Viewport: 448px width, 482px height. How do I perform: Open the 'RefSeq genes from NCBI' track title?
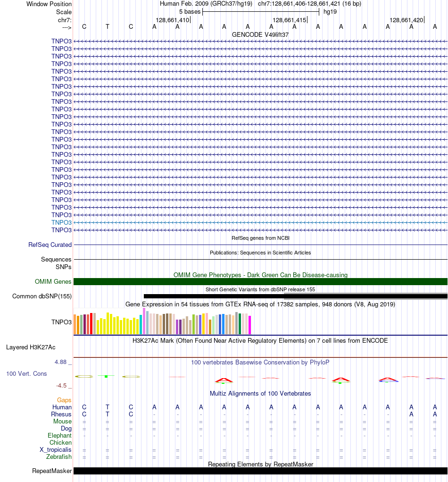pos(260,238)
